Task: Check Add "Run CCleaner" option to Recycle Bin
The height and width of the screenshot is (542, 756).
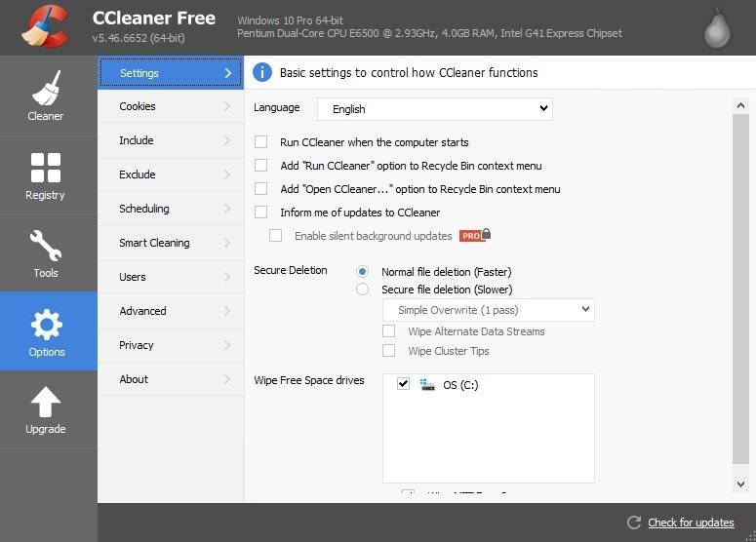Action: coord(260,166)
